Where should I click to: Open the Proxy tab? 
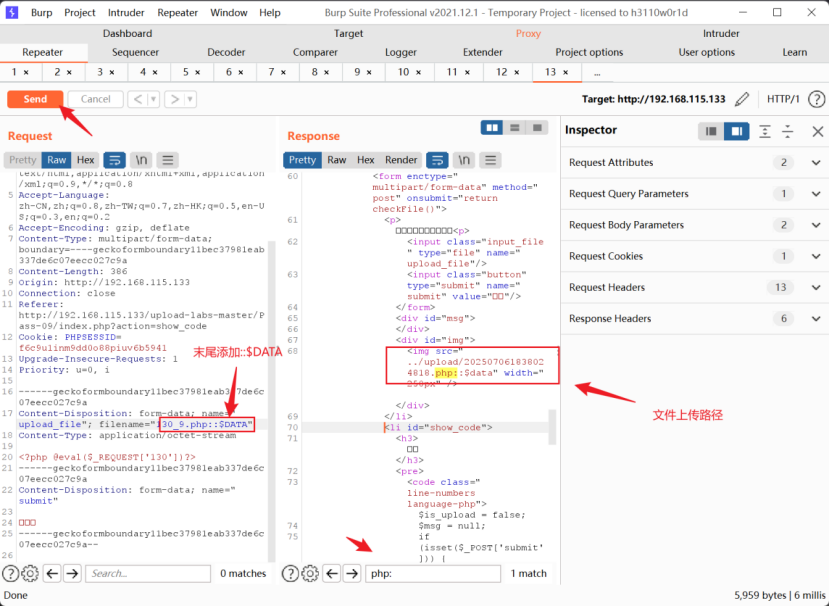click(x=528, y=33)
